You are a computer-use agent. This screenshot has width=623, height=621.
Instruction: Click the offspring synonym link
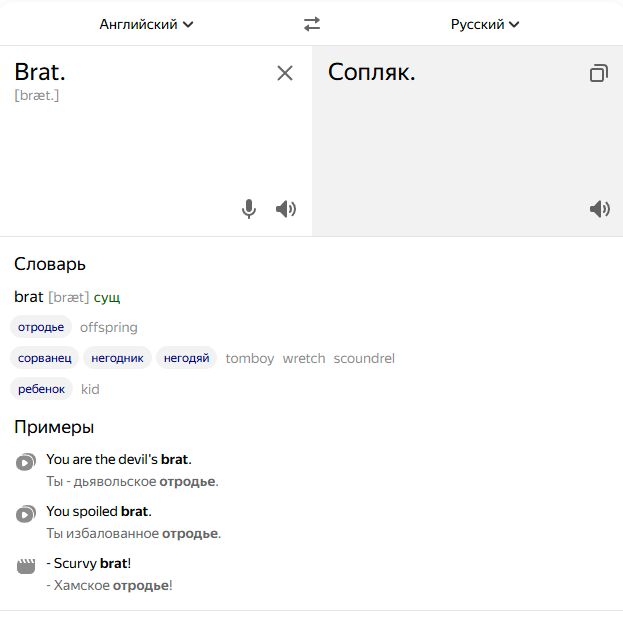click(x=109, y=327)
